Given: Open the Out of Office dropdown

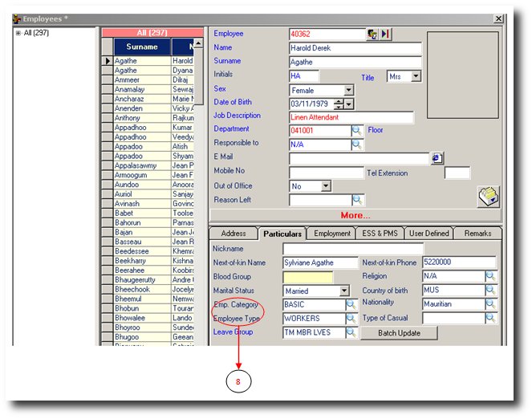Looking at the screenshot, I should pos(326,186).
